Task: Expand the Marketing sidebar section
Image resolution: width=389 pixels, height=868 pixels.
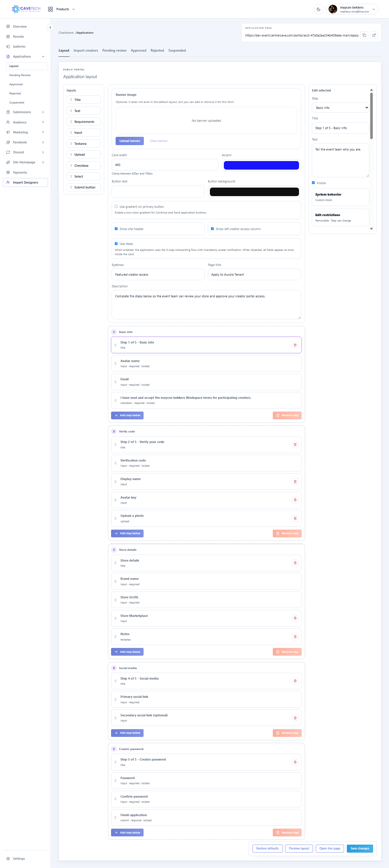Action: (x=43, y=132)
